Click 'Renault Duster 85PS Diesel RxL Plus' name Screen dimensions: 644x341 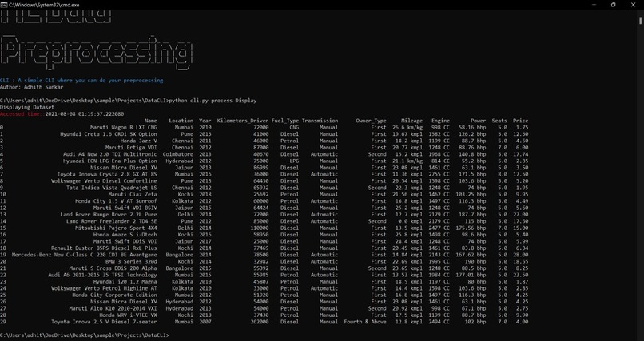[104, 248]
